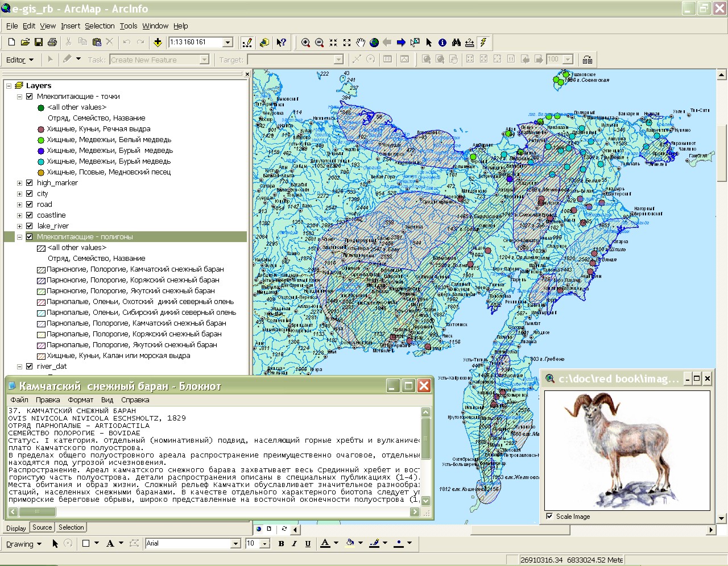Viewport: 728px width, 566px height.
Task: Open the Measure ruler tool
Action: pos(470,43)
